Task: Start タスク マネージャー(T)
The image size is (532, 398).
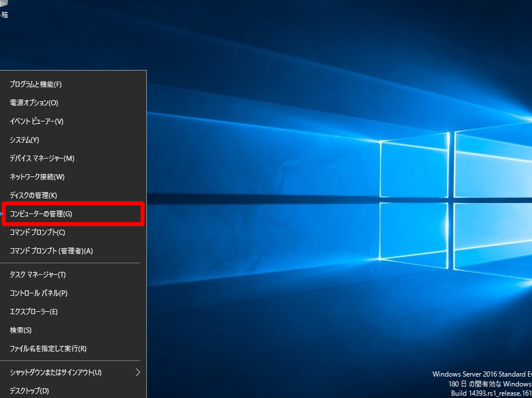Action: coord(38,275)
